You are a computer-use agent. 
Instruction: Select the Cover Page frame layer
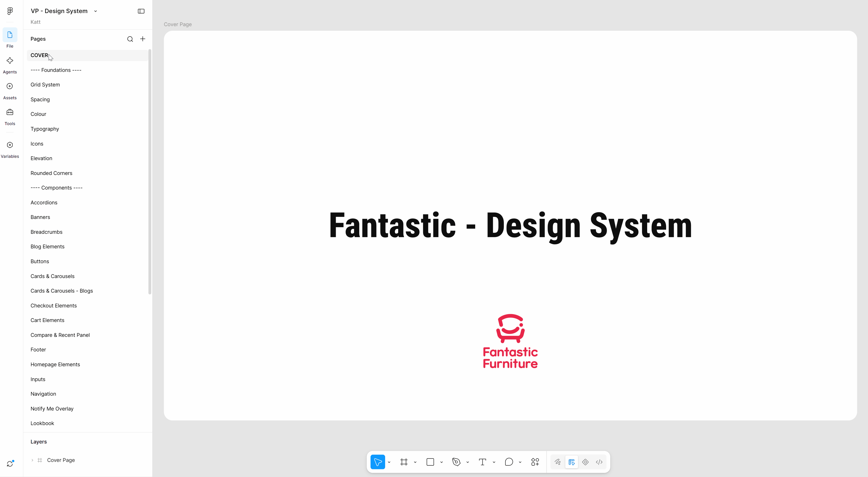pyautogui.click(x=61, y=460)
